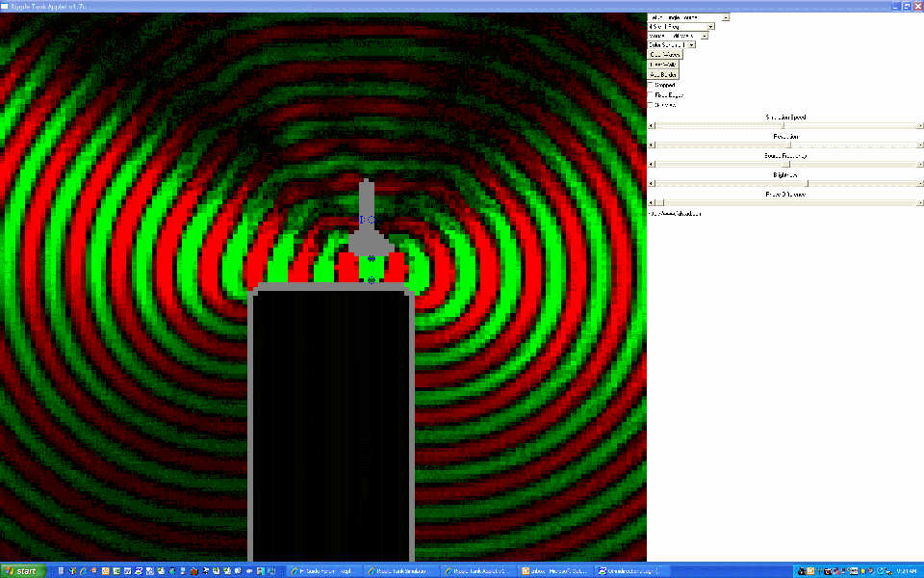The height and width of the screenshot is (578, 924).
Task: Launch Internet Explorer from the Quick Launch bar
Action: pyautogui.click(x=84, y=571)
